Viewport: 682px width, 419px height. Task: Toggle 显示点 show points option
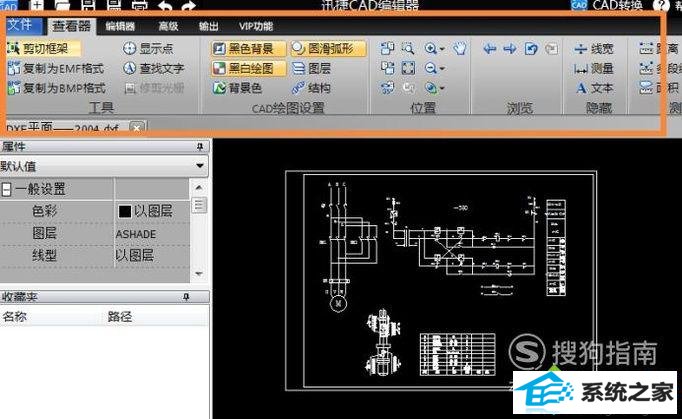click(x=148, y=48)
